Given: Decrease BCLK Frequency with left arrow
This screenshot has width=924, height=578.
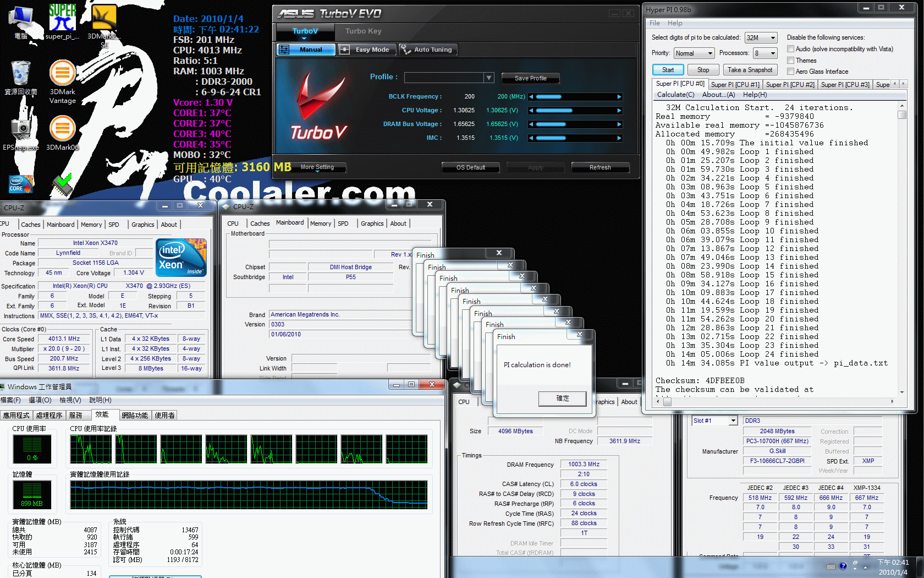Looking at the screenshot, I should (x=531, y=97).
